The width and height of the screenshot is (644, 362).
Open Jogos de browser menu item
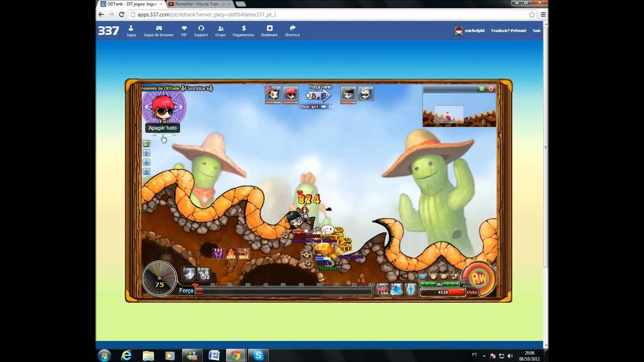[158, 31]
